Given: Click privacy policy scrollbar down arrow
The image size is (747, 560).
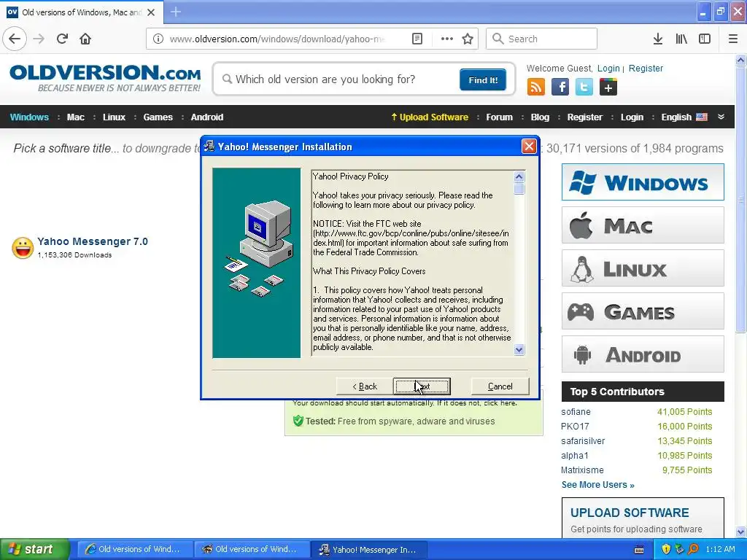Looking at the screenshot, I should (x=519, y=349).
